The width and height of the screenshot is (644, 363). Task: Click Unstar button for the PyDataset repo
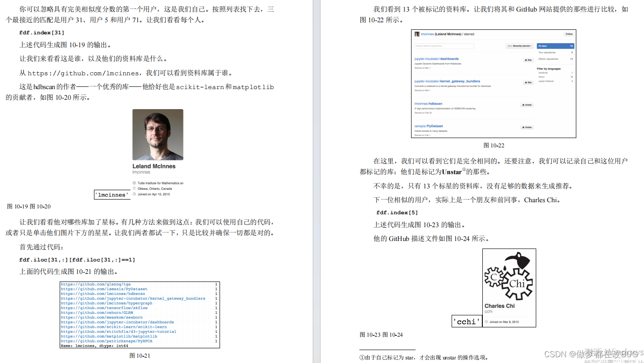click(x=527, y=127)
